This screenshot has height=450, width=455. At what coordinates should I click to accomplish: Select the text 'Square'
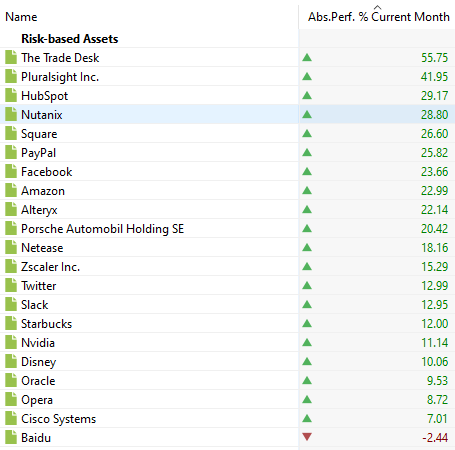tap(39, 134)
